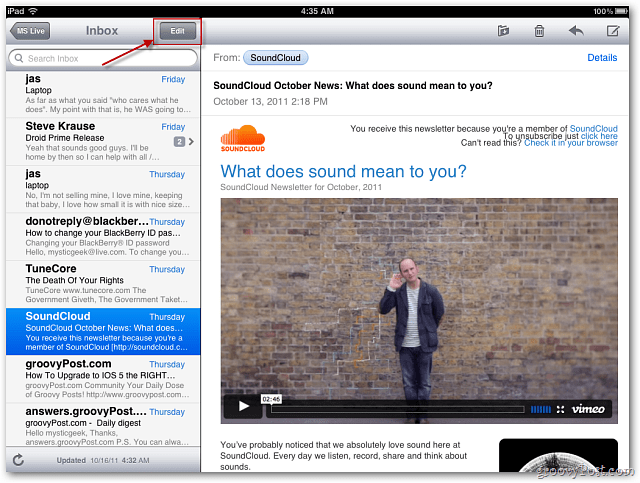Screen dimensions: 640x483
Task: Focus the Search Inbox field
Action: click(103, 58)
